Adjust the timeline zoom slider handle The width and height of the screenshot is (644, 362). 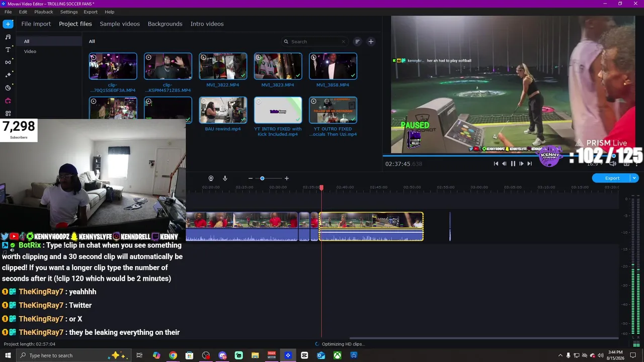click(x=262, y=178)
